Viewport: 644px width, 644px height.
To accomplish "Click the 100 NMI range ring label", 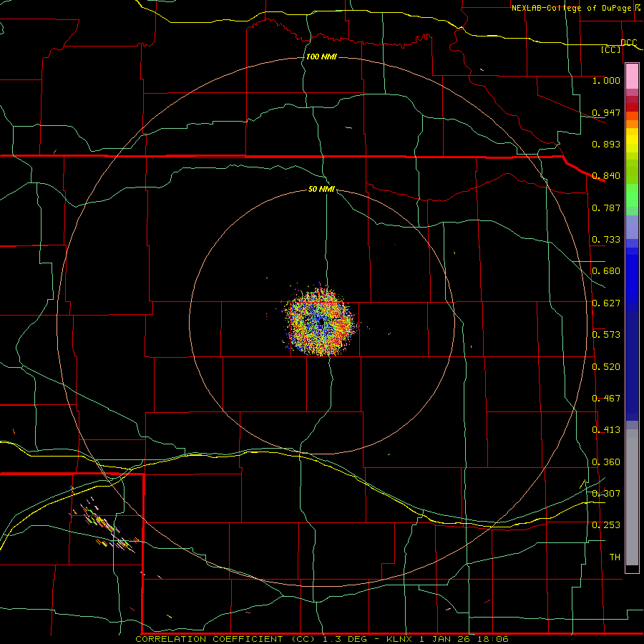I will coord(321,57).
